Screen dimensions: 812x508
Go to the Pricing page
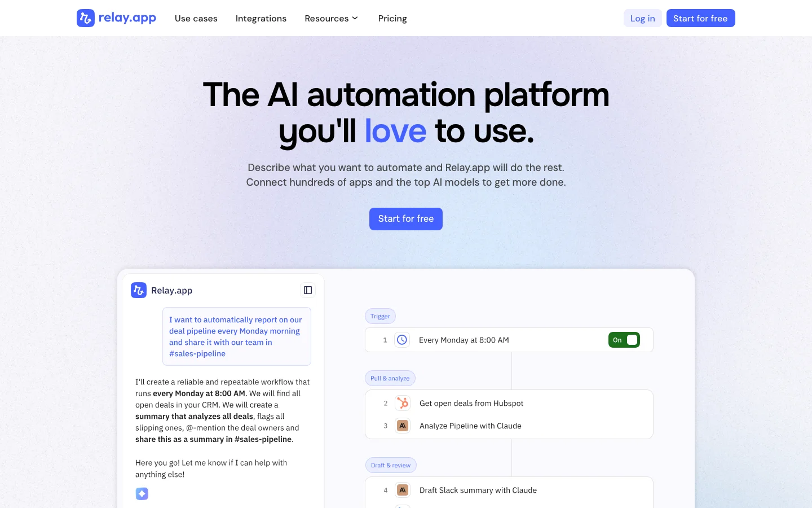392,19
